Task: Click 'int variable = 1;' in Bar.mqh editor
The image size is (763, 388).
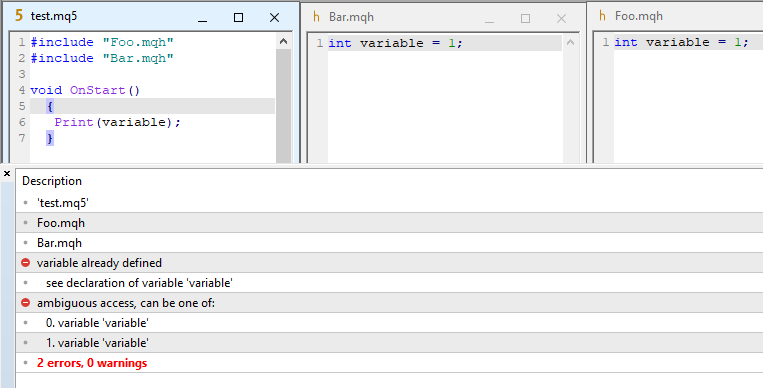Action: click(395, 43)
